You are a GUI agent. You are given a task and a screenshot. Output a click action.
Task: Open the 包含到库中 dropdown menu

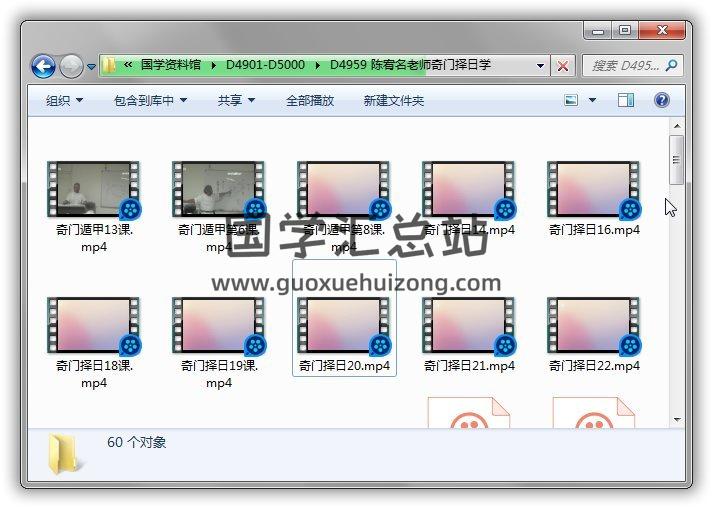150,101
